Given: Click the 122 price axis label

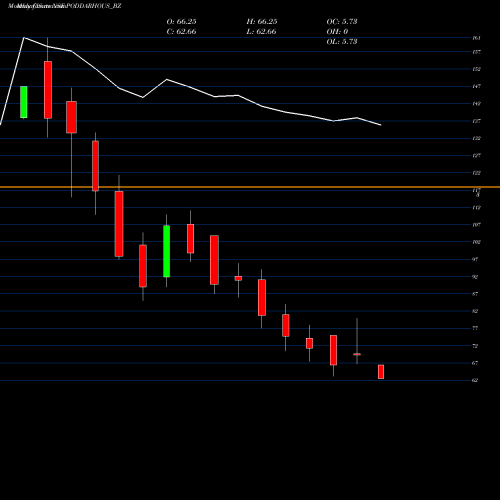Looking at the screenshot, I should (x=477, y=173).
